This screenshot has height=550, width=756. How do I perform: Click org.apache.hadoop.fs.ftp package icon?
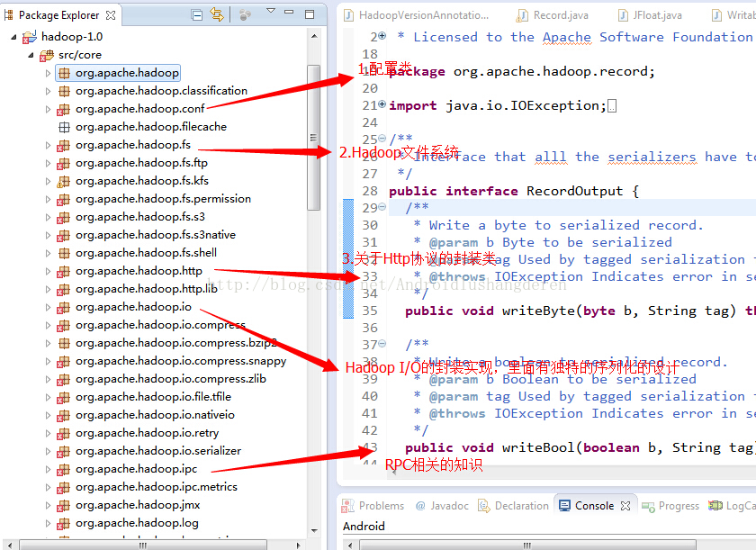click(63, 164)
